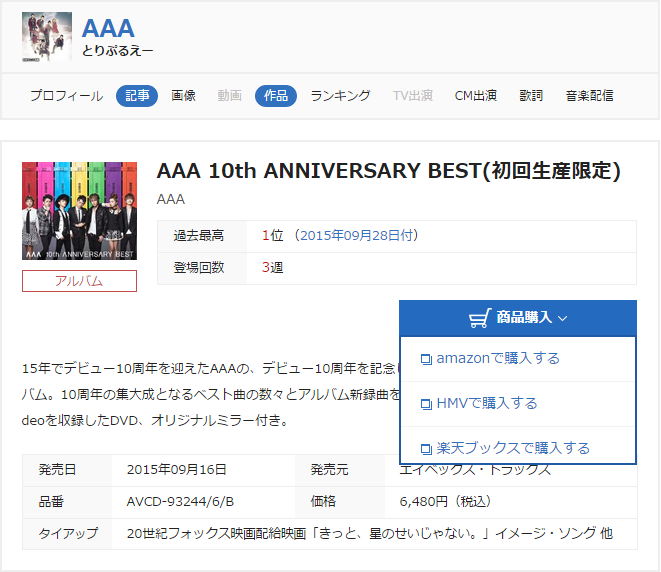Click the greyed 動画 tab
Screen dimensions: 661x572
(229, 96)
